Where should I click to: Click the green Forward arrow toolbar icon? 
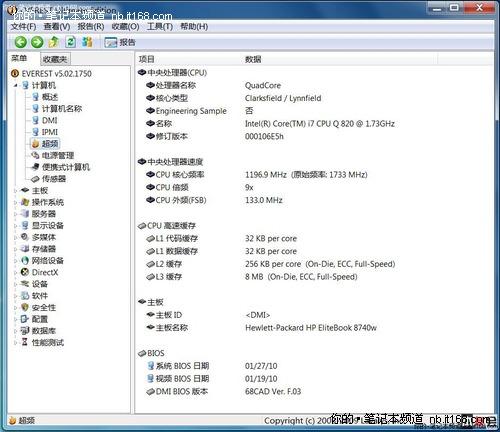coord(37,42)
